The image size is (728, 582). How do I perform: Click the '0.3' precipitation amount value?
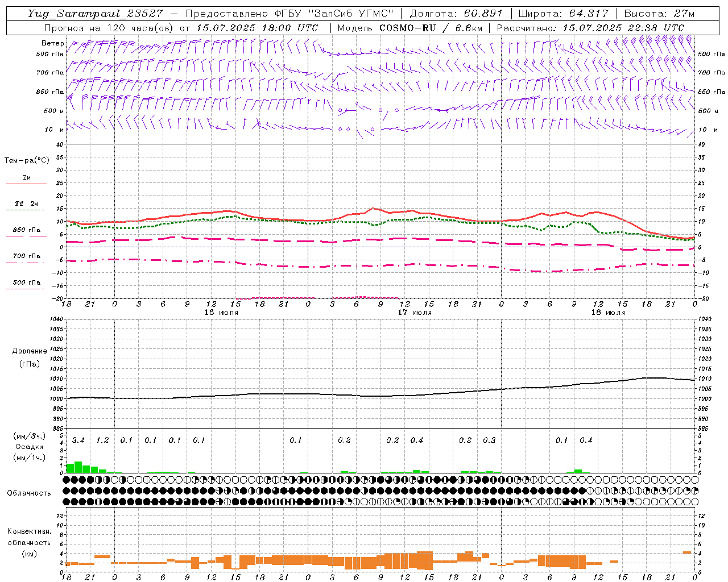pos(489,440)
